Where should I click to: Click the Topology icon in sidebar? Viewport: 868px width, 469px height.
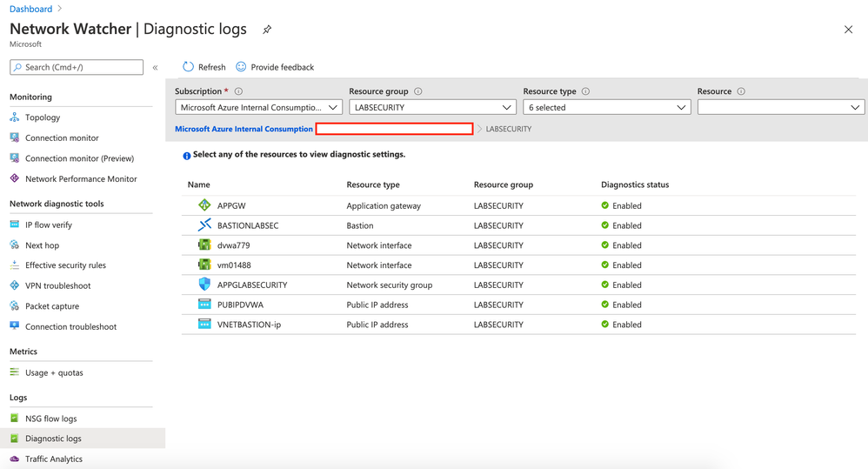[15, 117]
